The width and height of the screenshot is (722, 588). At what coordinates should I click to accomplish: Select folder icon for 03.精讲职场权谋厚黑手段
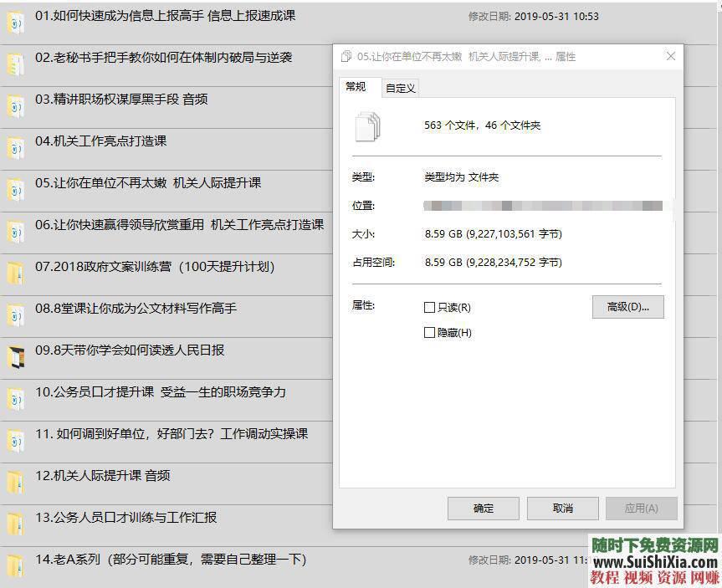click(15, 106)
